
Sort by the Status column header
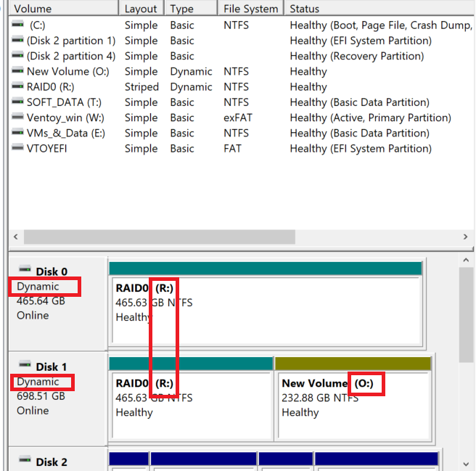click(379, 9)
